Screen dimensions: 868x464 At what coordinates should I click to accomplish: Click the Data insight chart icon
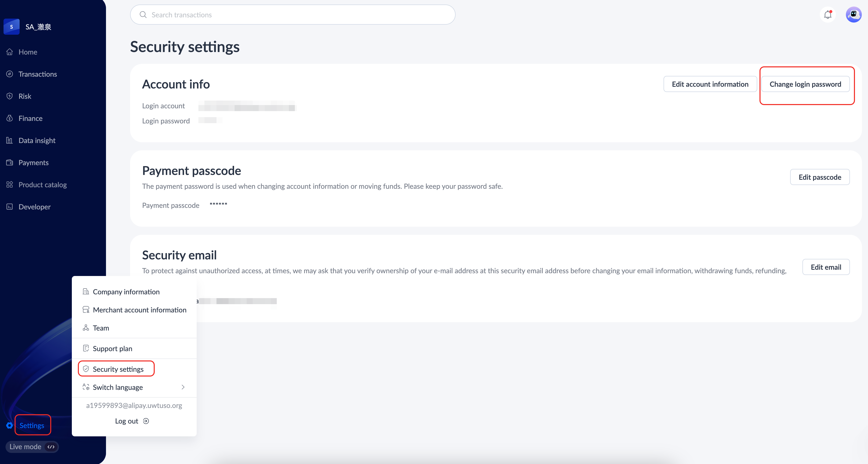(10, 141)
